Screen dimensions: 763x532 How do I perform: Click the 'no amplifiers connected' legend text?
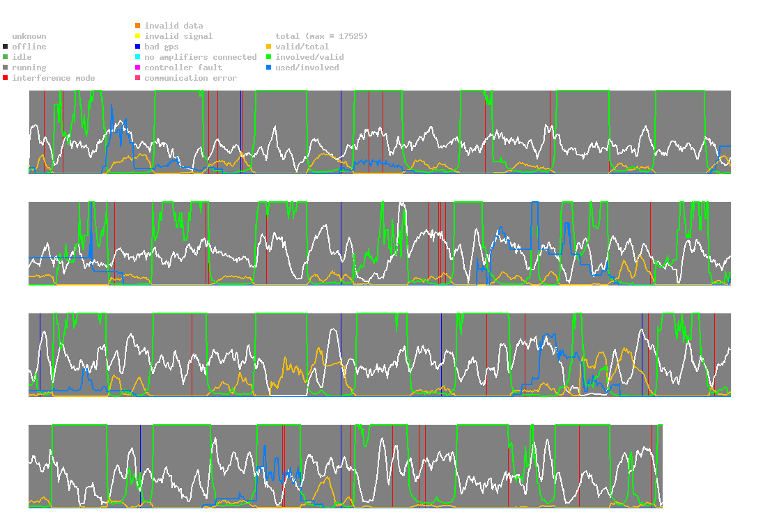[201, 57]
